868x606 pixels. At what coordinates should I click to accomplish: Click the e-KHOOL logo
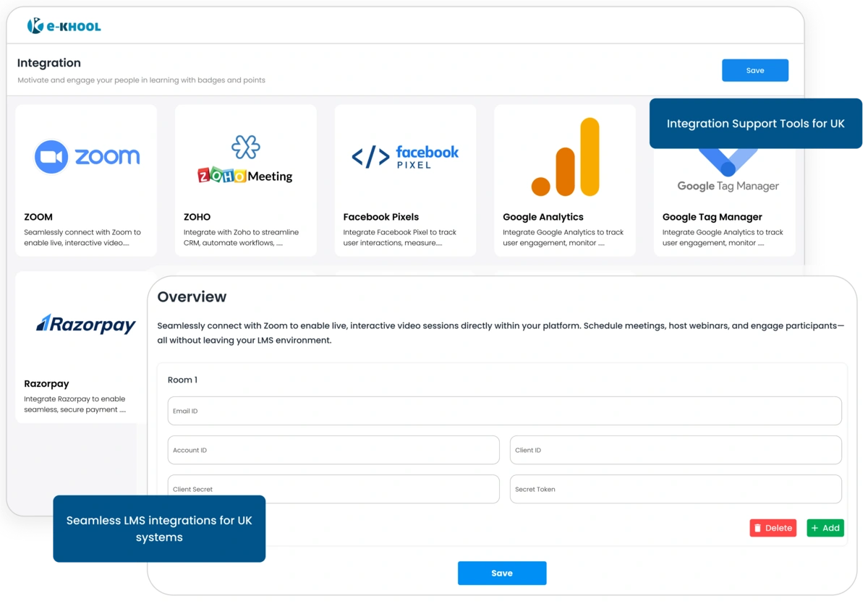coord(63,24)
